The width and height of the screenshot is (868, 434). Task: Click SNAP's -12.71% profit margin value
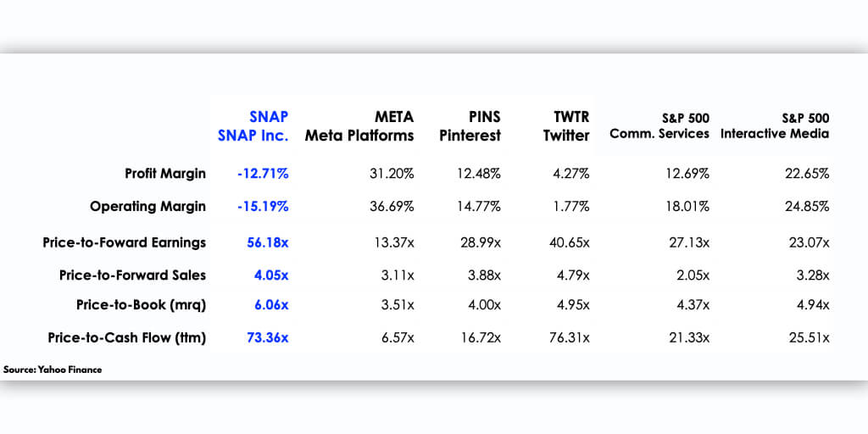(263, 174)
